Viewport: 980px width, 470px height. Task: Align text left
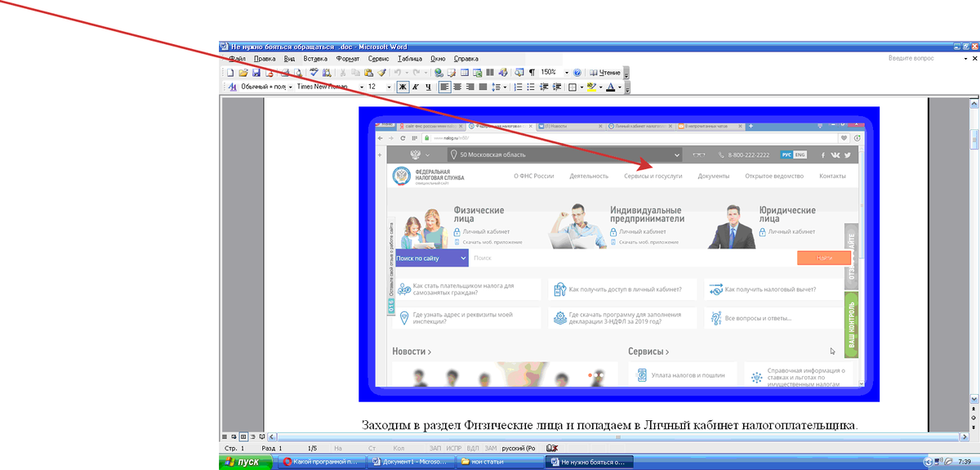coord(444,87)
